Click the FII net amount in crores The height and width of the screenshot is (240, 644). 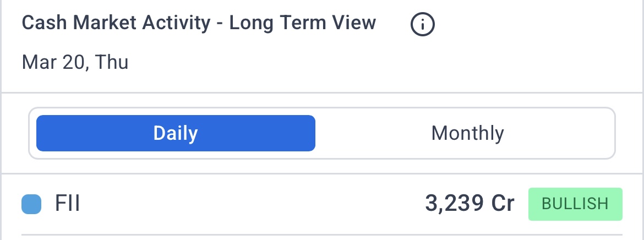click(x=470, y=204)
